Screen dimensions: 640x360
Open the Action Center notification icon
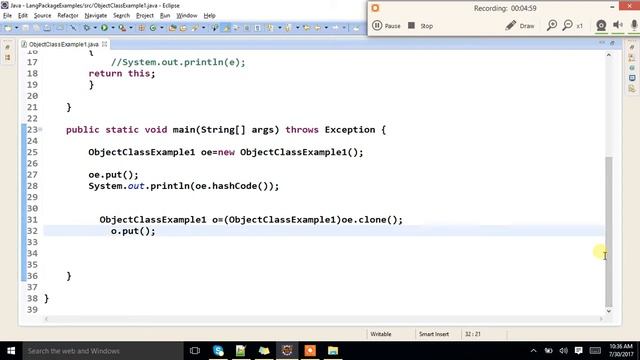coord(578,351)
